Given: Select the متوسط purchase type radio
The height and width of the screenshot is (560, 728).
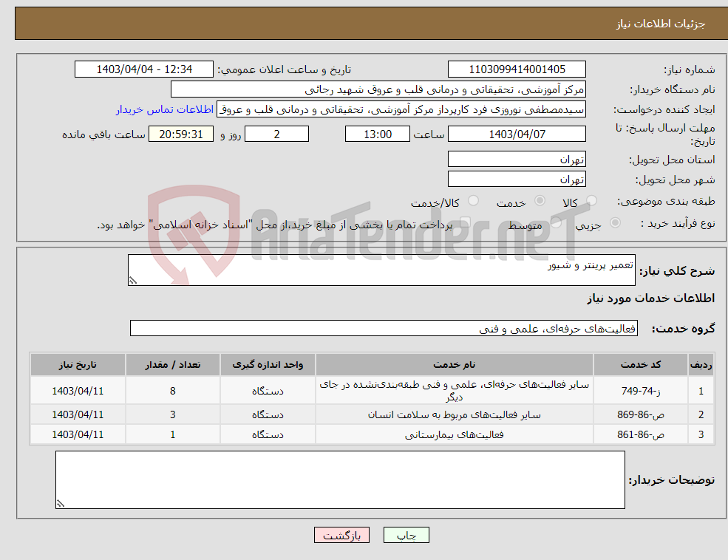Looking at the screenshot, I should click(557, 222).
